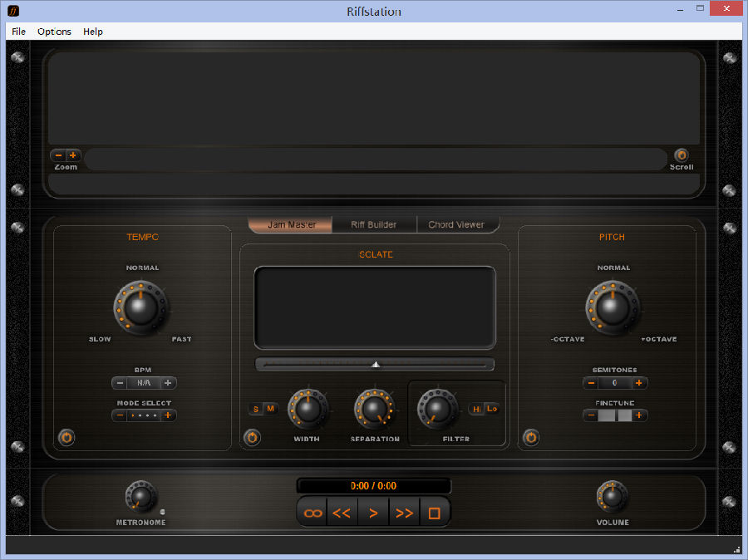Screen dimensions: 748x560
Task: Click the Filter knob
Action: click(437, 408)
